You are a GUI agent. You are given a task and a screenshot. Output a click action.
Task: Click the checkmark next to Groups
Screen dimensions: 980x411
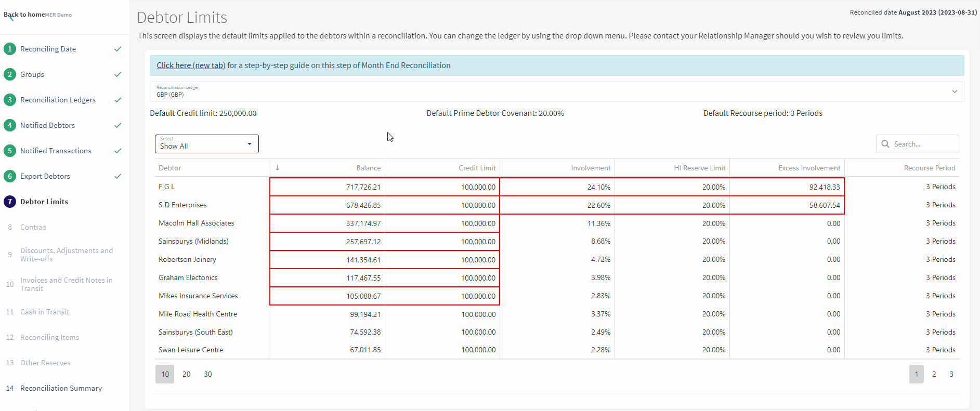click(x=118, y=74)
